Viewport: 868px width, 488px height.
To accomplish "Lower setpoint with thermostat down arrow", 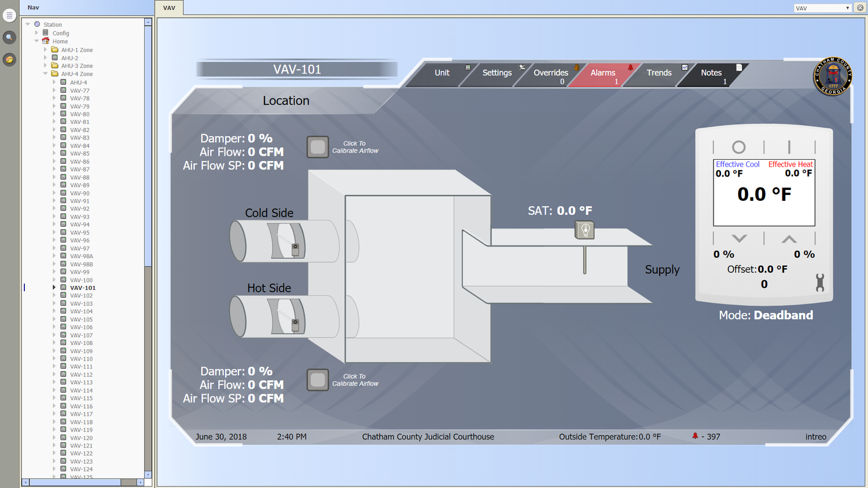I will click(x=739, y=239).
